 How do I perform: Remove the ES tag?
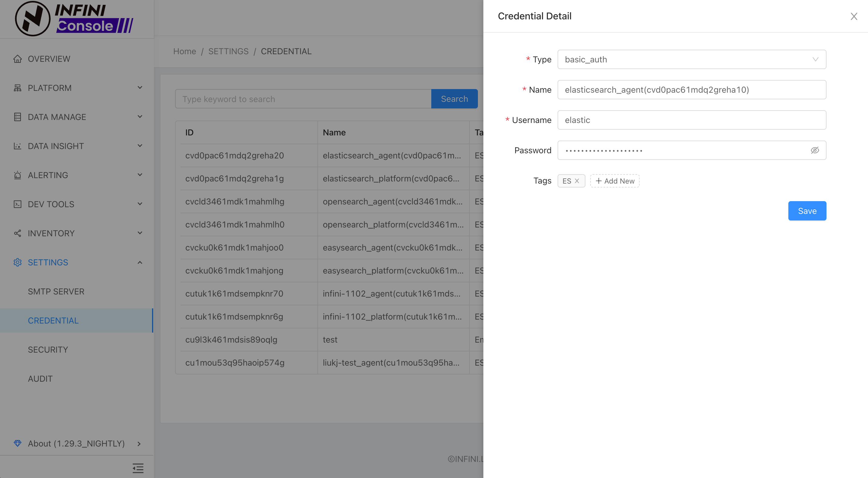[x=577, y=181]
